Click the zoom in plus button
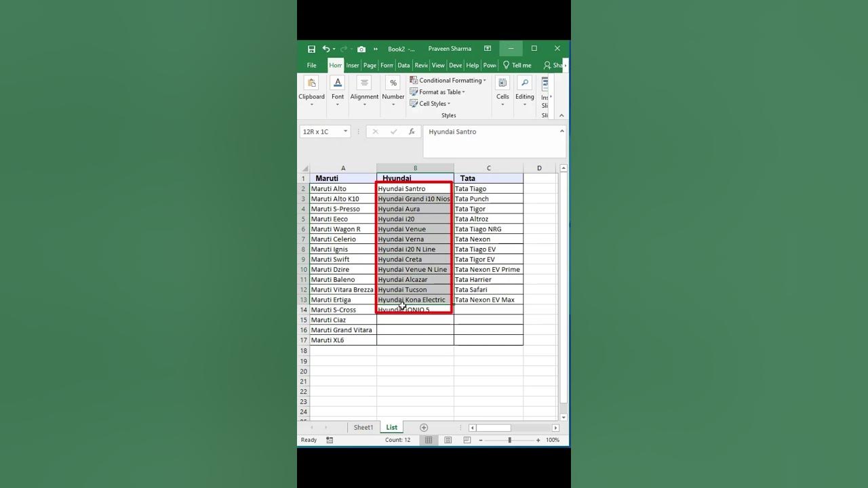The width and height of the screenshot is (868, 488). click(x=538, y=440)
